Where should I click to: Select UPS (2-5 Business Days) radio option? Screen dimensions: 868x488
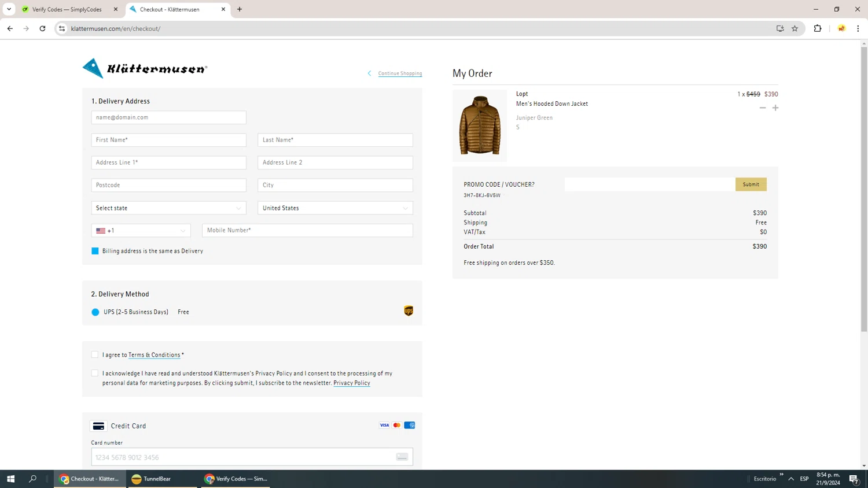[95, 312]
